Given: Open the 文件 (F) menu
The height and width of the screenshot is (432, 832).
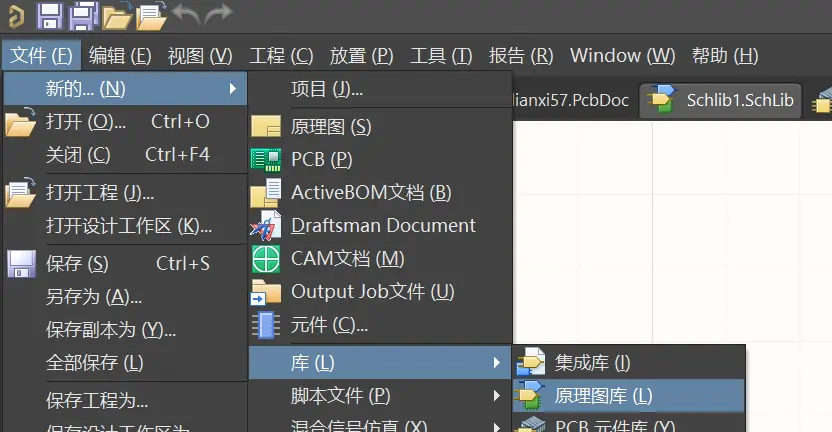Looking at the screenshot, I should 41,55.
